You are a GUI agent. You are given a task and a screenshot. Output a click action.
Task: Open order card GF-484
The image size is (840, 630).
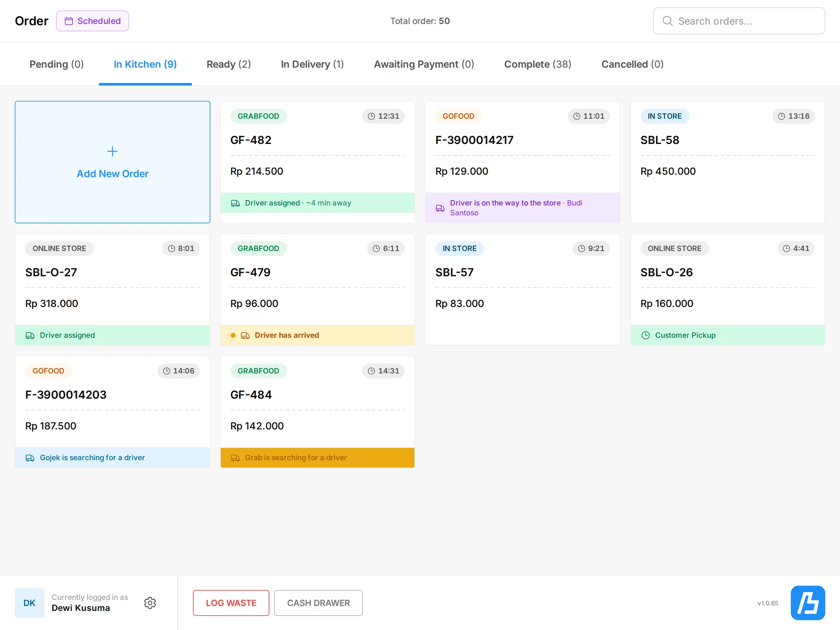(x=317, y=412)
